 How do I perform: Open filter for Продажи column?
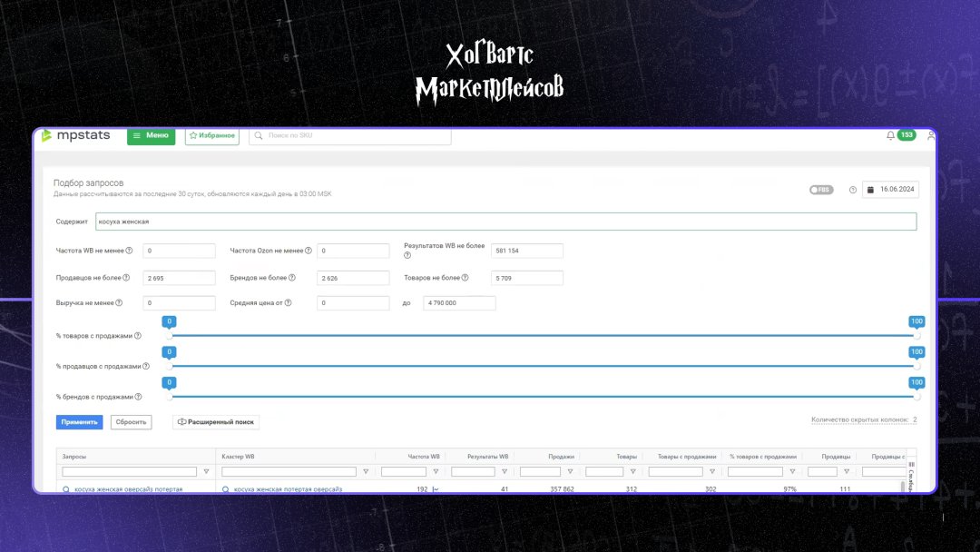(x=570, y=472)
